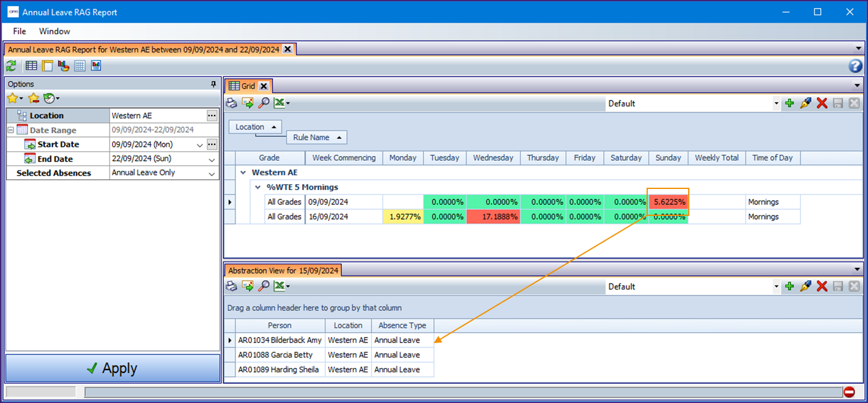Click red X delete icon in Abstraction View
The height and width of the screenshot is (403, 868).
[x=822, y=286]
